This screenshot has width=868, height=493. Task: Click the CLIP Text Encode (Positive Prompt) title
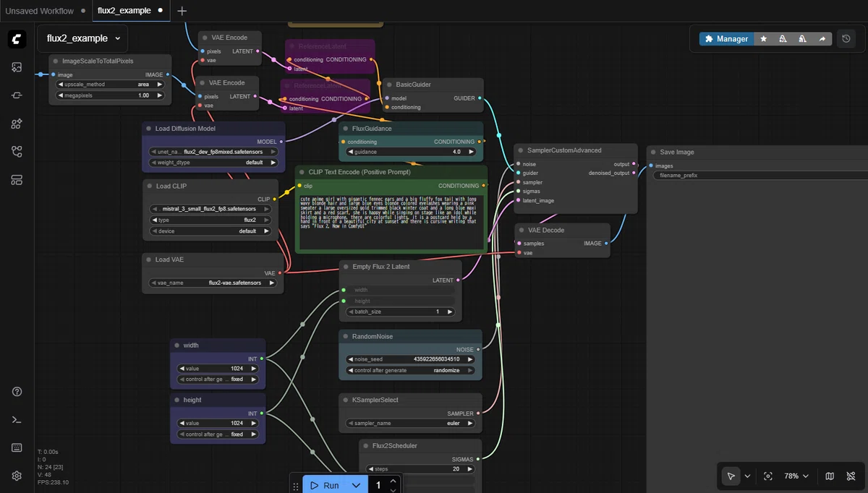[359, 172]
